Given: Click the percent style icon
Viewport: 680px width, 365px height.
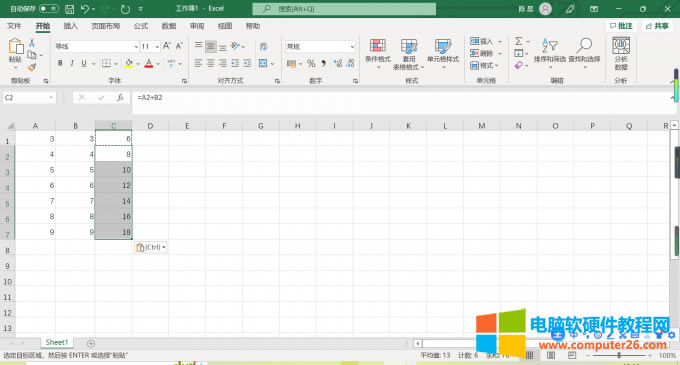Looking at the screenshot, I should pyautogui.click(x=311, y=64).
